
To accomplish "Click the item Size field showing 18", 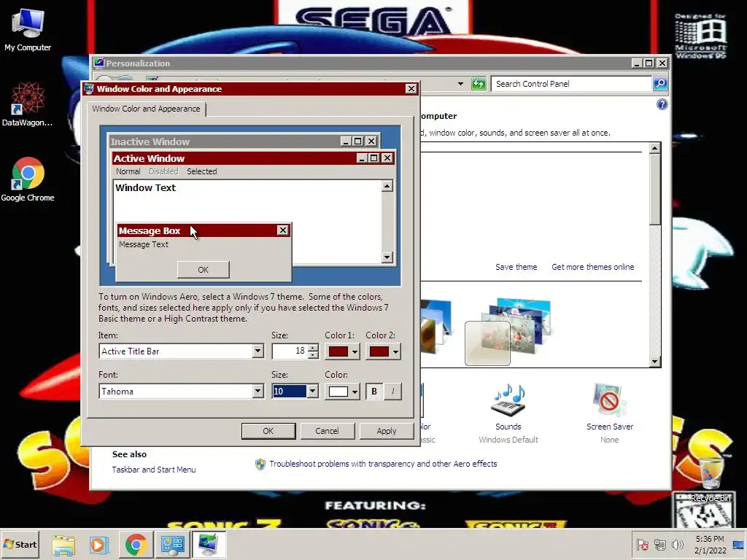I will (290, 351).
